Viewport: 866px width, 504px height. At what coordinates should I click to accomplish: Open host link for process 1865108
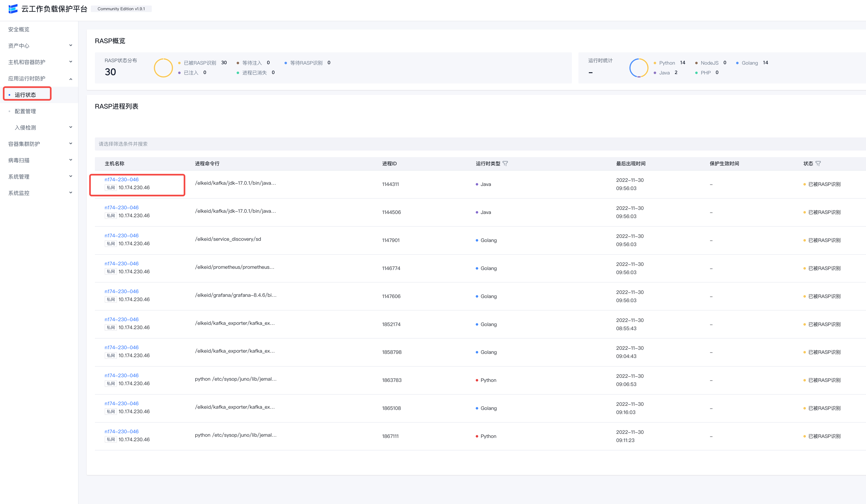click(x=122, y=403)
